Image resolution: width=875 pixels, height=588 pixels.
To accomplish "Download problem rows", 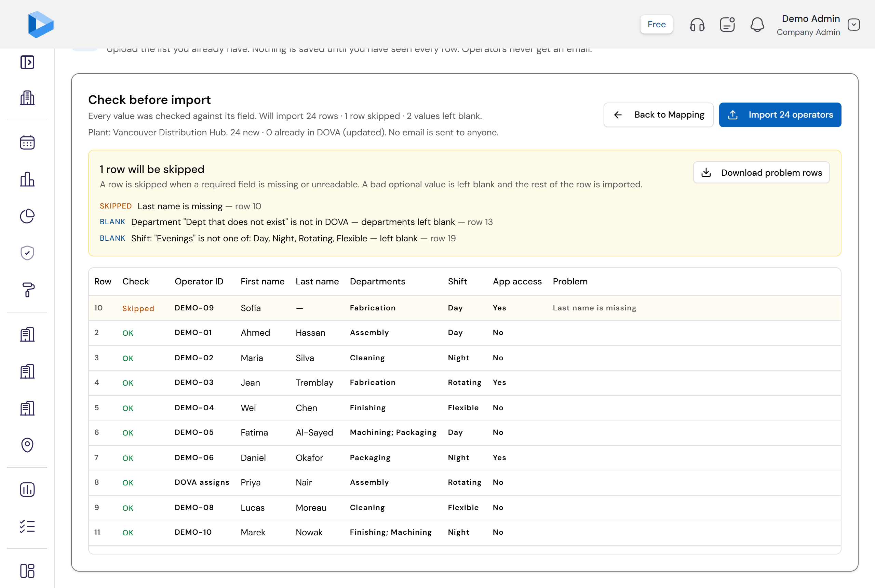I will 761,173.
